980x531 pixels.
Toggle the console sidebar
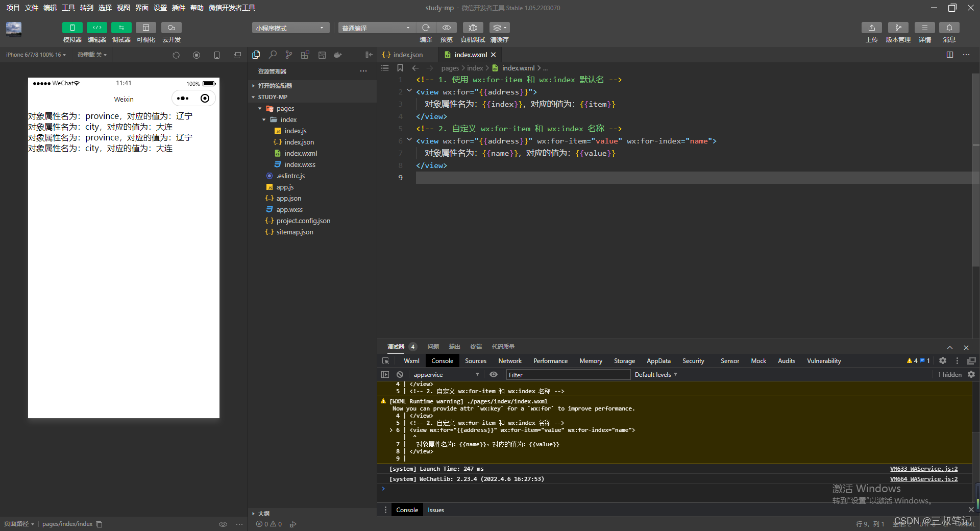385,375
